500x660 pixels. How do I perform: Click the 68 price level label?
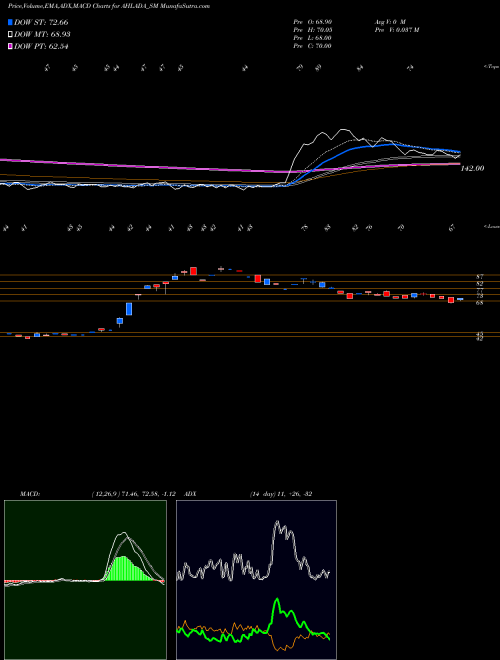pos(479,303)
